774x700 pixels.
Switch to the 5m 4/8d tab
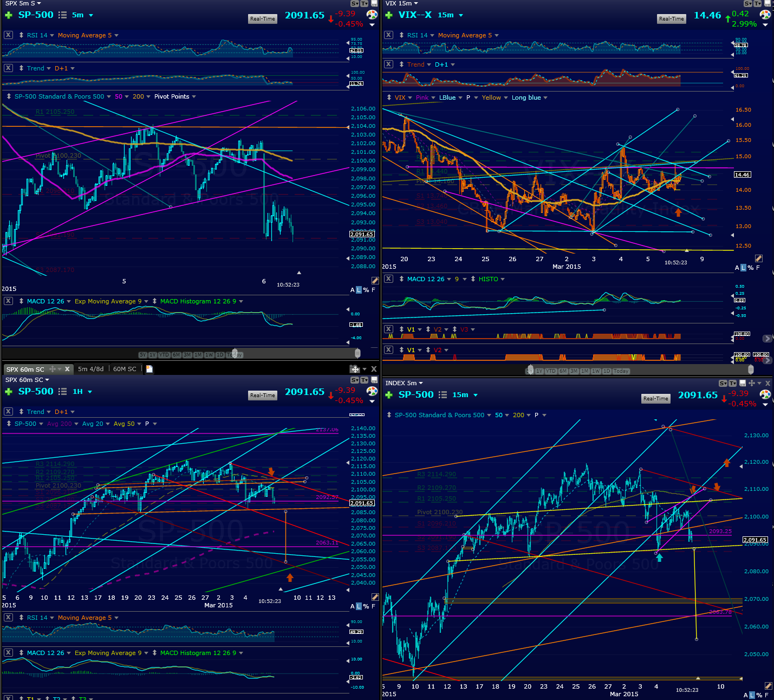tap(90, 369)
